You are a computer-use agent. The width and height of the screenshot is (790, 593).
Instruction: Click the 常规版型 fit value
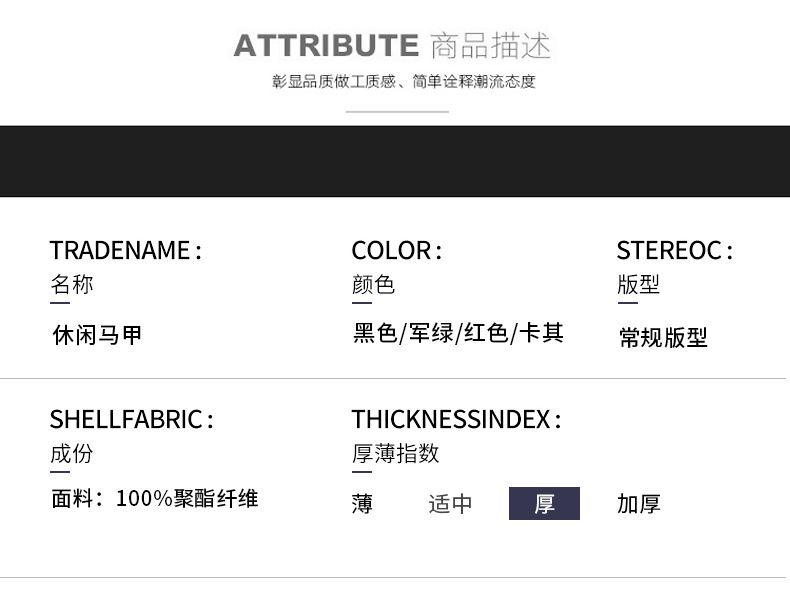tap(663, 338)
